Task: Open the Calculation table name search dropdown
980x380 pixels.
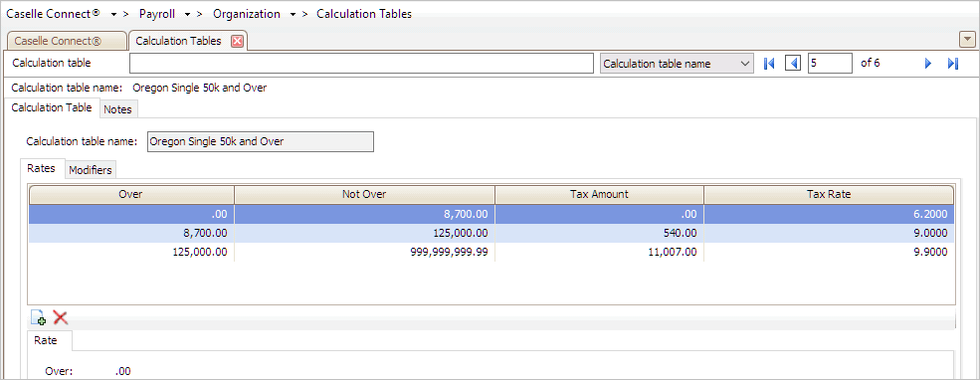Action: [x=677, y=63]
